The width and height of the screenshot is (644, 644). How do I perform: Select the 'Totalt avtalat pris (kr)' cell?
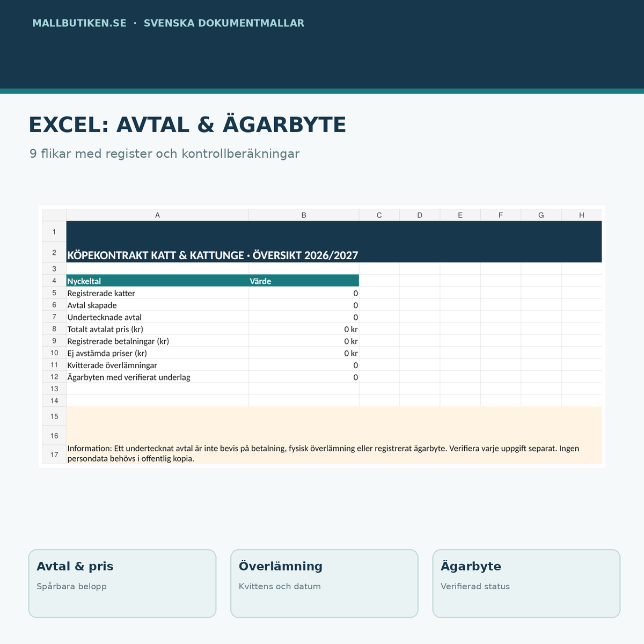(x=157, y=329)
